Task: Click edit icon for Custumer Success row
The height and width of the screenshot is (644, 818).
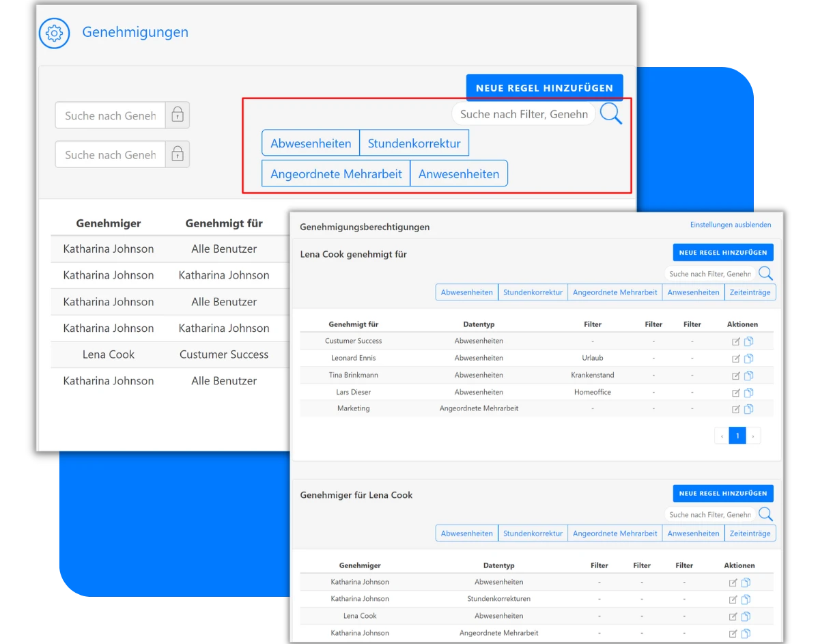Action: coord(735,341)
